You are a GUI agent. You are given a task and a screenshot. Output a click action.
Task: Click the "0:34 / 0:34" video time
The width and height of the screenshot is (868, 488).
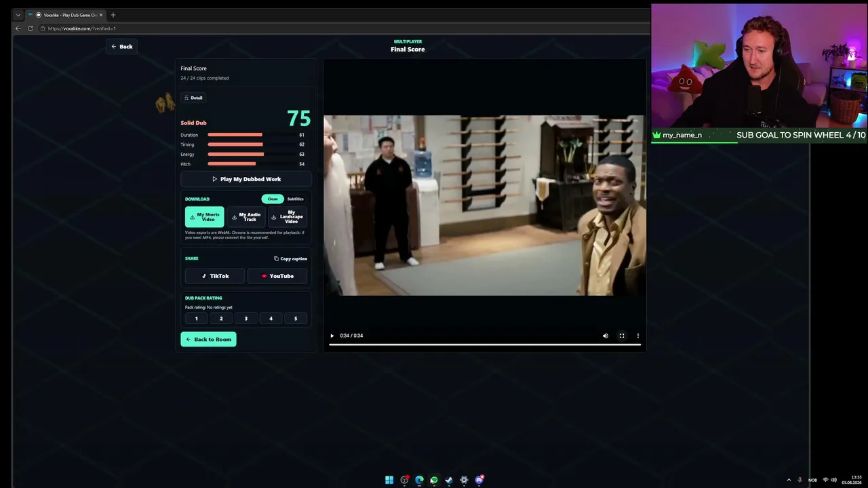[x=351, y=335]
